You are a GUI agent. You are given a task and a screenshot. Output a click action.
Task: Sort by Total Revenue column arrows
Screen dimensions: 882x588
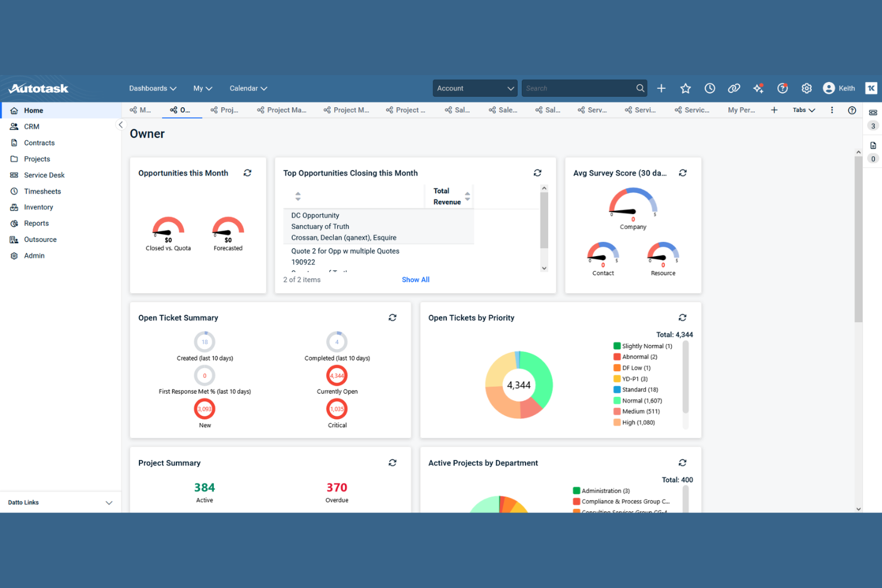pos(467,197)
